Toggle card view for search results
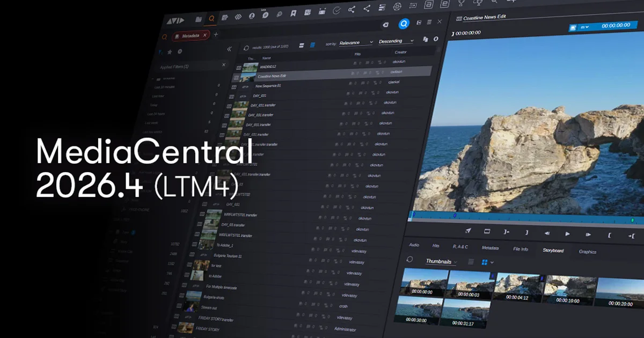This screenshot has width=644, height=338. coord(302,45)
